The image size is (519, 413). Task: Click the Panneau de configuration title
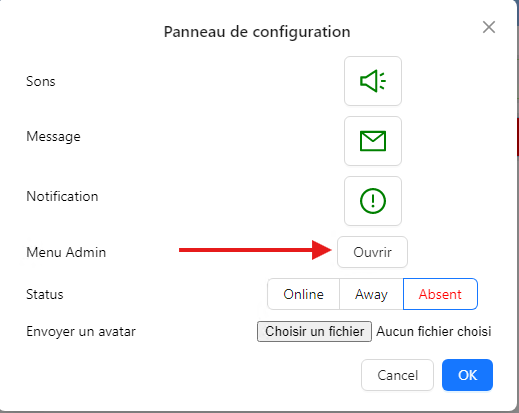(x=257, y=32)
